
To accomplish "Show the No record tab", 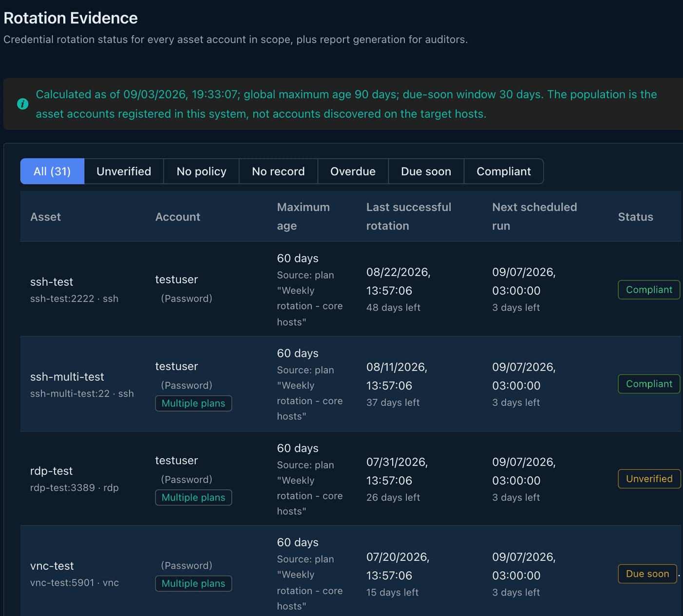I will click(278, 171).
